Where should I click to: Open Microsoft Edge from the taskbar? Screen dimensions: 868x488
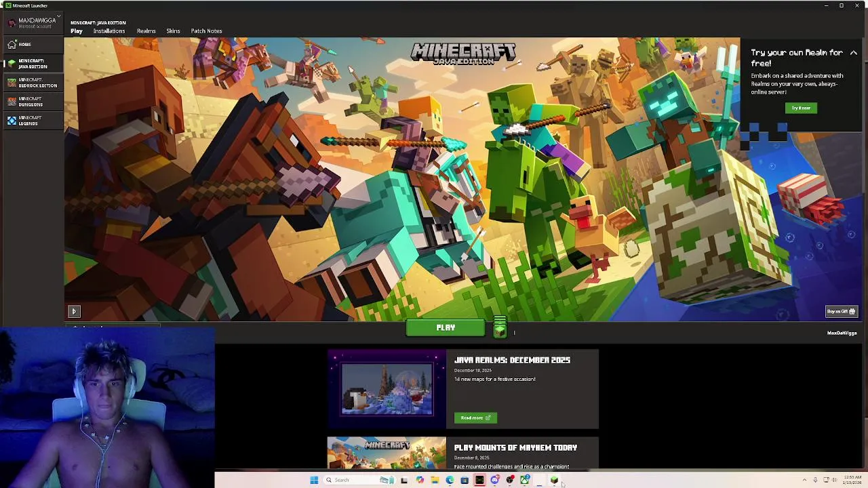click(450, 480)
